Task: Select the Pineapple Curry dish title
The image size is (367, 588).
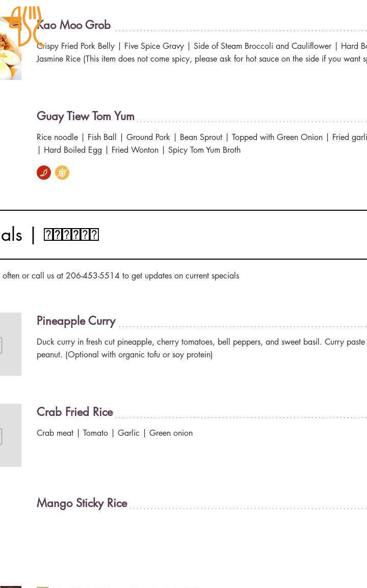Action: click(x=76, y=321)
